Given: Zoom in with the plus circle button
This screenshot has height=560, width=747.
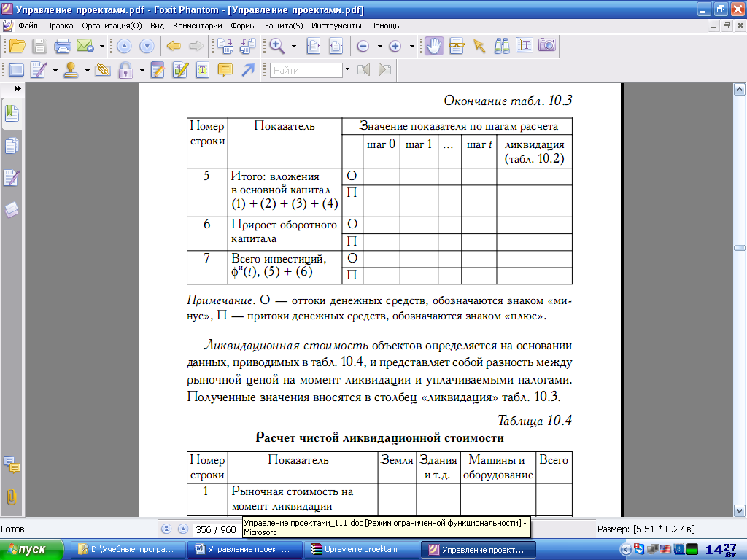Looking at the screenshot, I should tap(395, 46).
